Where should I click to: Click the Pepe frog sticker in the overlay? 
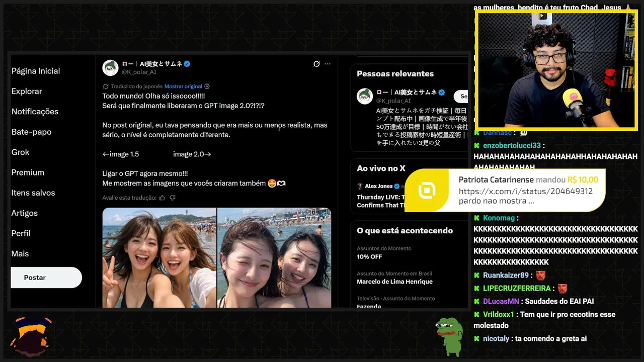pos(449,336)
